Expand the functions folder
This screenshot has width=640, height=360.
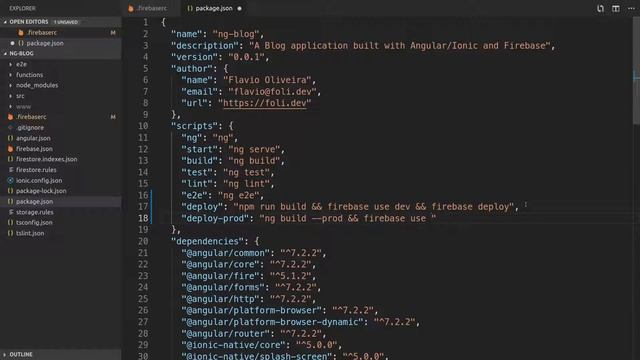point(29,75)
